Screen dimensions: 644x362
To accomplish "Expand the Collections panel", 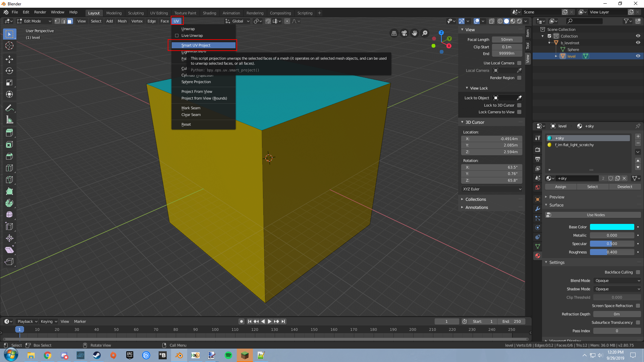I will pos(475,199).
